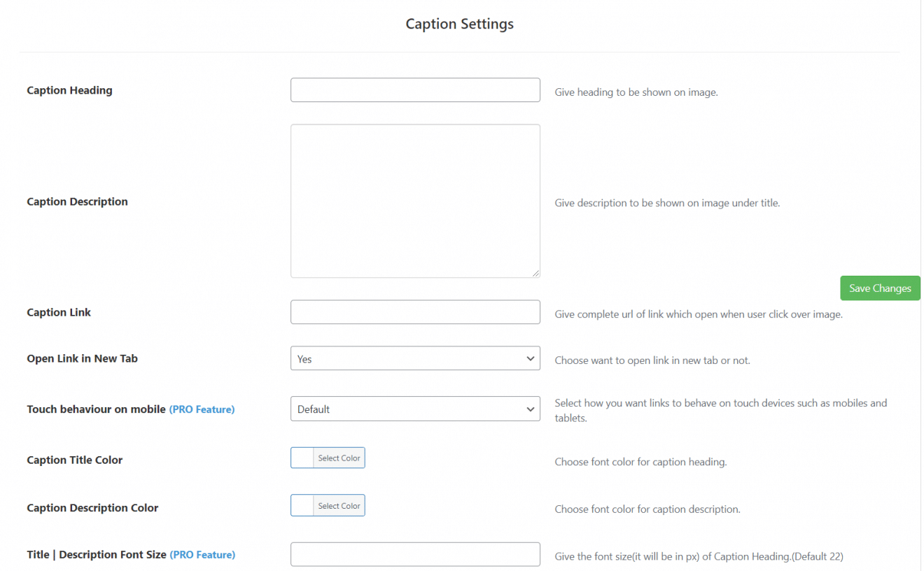Click Select Color for Caption Description Color

click(339, 505)
